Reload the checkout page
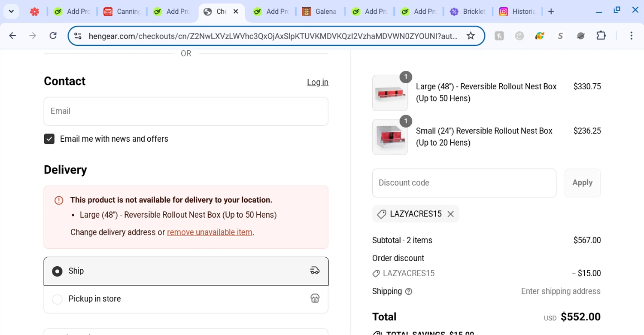The image size is (644, 335). click(53, 36)
